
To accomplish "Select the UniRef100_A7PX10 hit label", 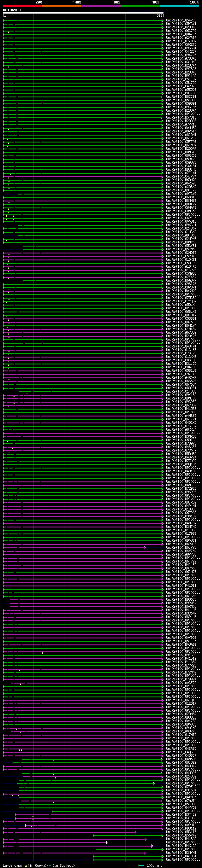I will [181, 124].
